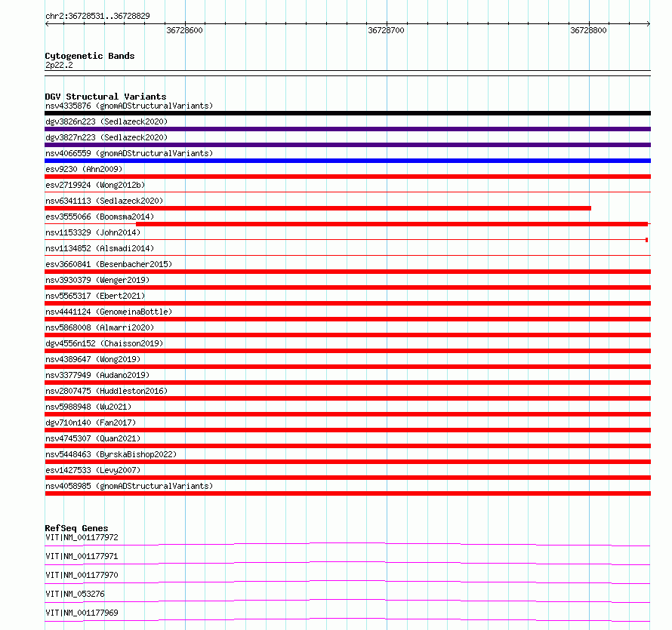
Task: Select nsv4745307 (Quan2021) entry
Action: tap(93, 438)
